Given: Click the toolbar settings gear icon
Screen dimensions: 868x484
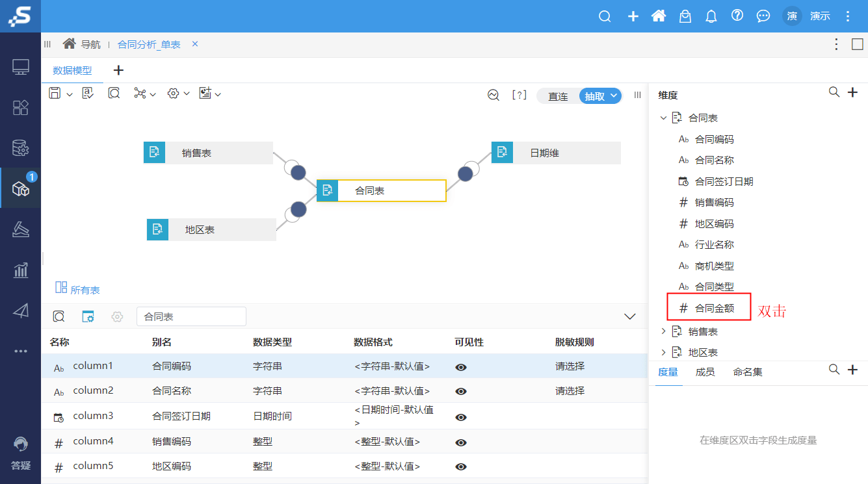Looking at the screenshot, I should (174, 93).
